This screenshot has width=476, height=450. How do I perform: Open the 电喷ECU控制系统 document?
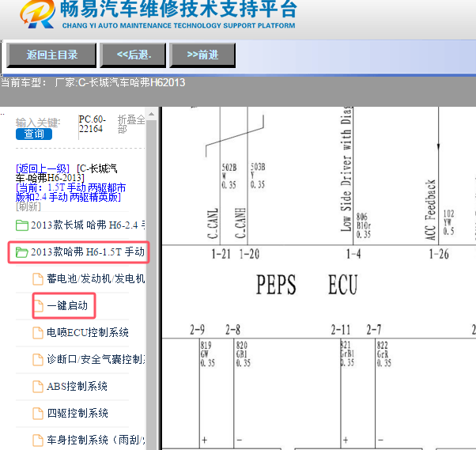pyautogui.click(x=88, y=332)
